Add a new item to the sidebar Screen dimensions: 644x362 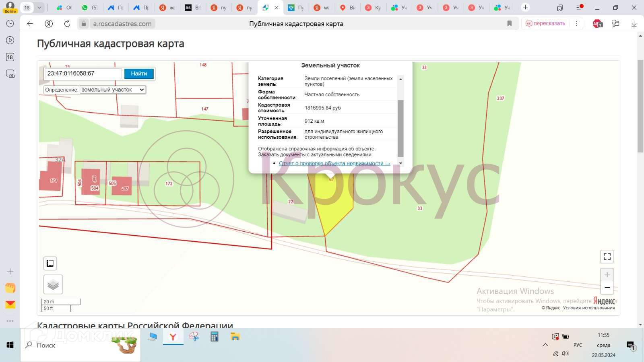coord(10,271)
